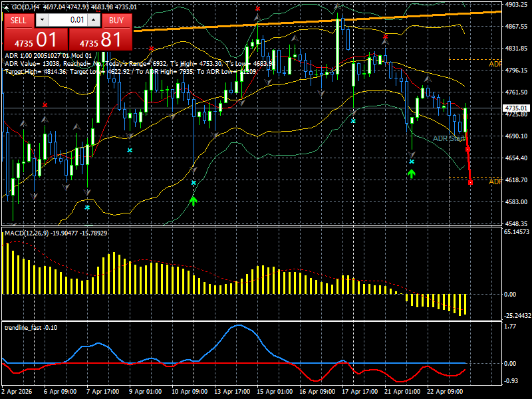532x399 pixels.
Task: Click the 13 Apr 17:00 time label
Action: [x=232, y=392]
